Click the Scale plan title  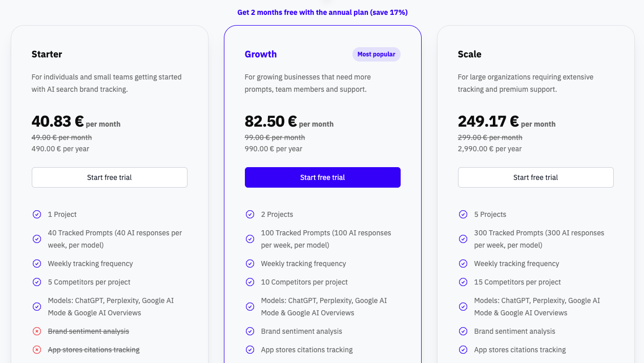469,54
